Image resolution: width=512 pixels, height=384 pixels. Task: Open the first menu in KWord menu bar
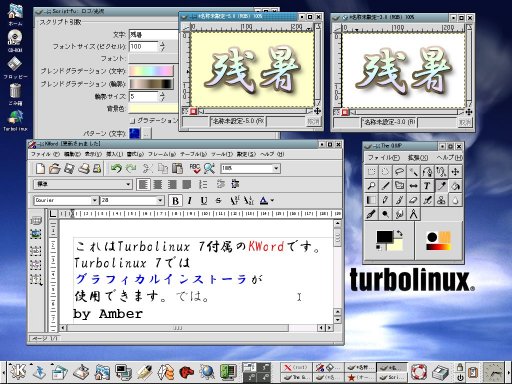pyautogui.click(x=45, y=154)
